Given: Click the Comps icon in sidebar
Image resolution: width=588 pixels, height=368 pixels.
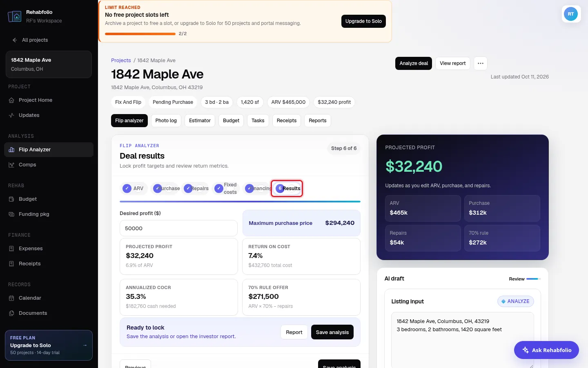Looking at the screenshot, I should click(x=11, y=165).
